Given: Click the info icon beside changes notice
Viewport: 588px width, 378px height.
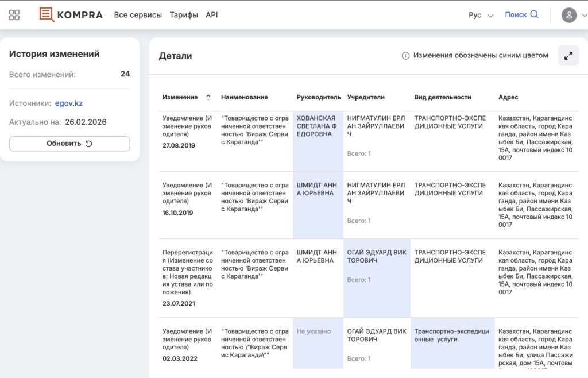Looking at the screenshot, I should pos(405,56).
